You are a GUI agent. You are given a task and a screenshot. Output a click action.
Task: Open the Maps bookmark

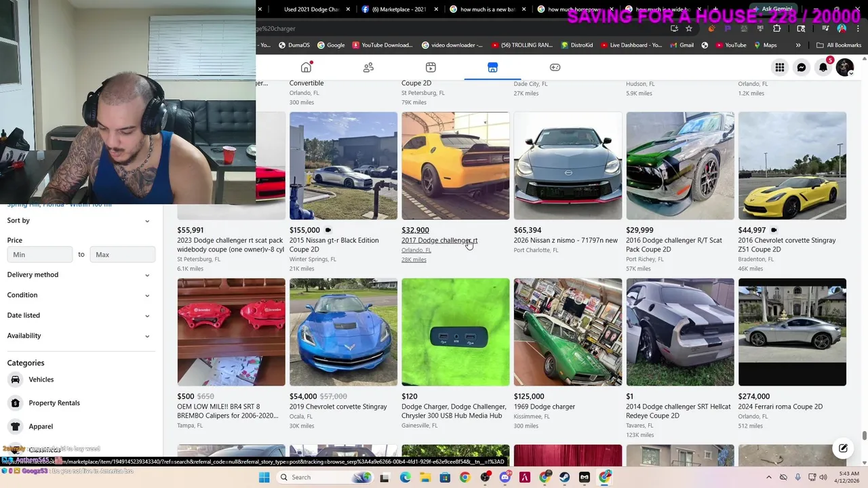click(764, 45)
